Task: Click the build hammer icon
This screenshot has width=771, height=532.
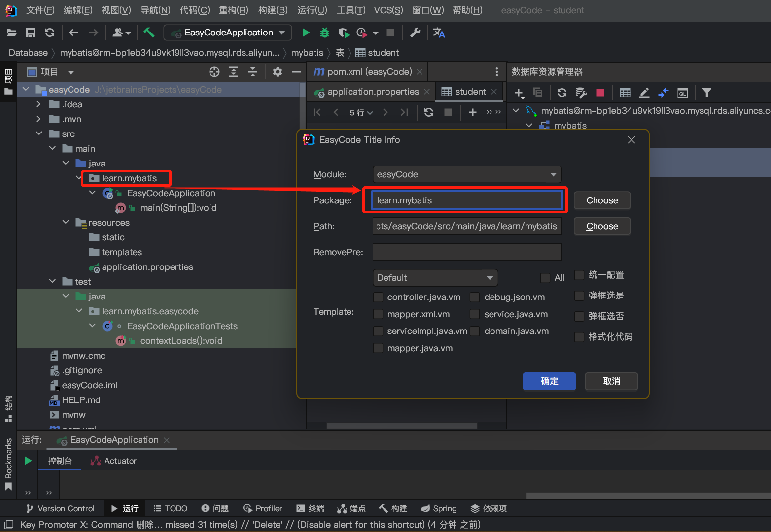Action: pos(149,32)
